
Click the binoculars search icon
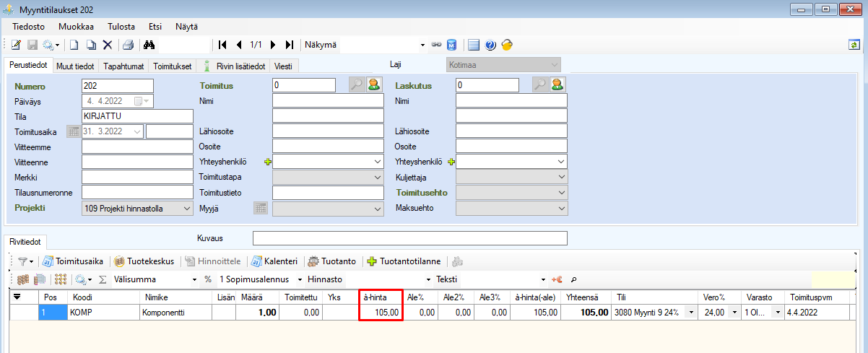coord(149,45)
